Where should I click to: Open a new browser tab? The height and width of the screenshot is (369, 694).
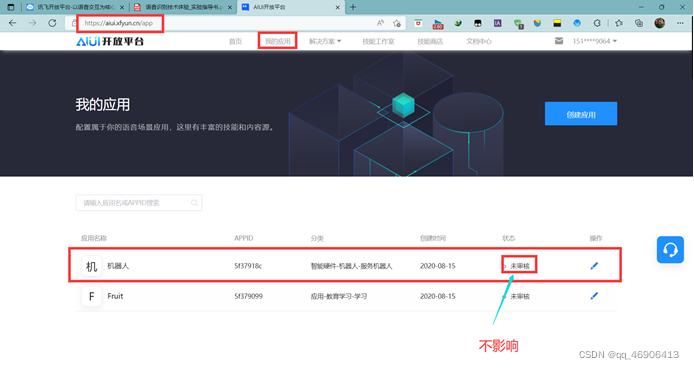tap(353, 7)
